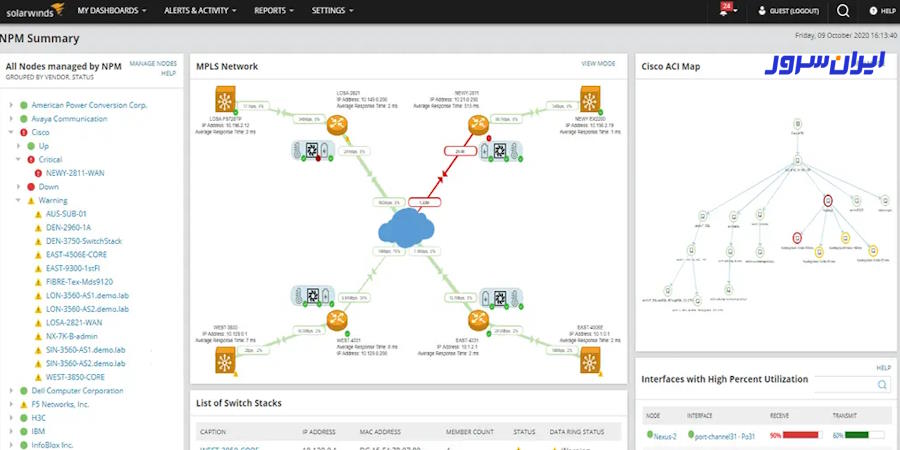Open the SIN-3560-AS2.demo.lab node

86,363
